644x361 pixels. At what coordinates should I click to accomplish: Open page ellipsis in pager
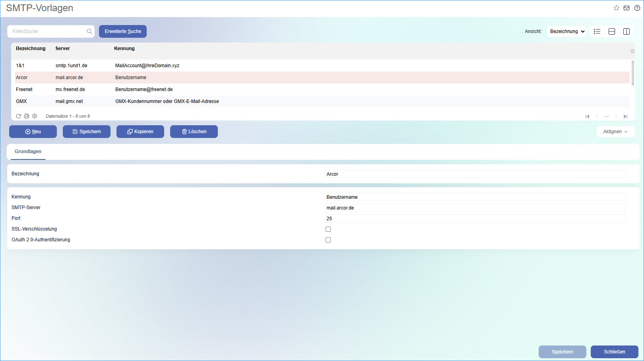point(607,116)
